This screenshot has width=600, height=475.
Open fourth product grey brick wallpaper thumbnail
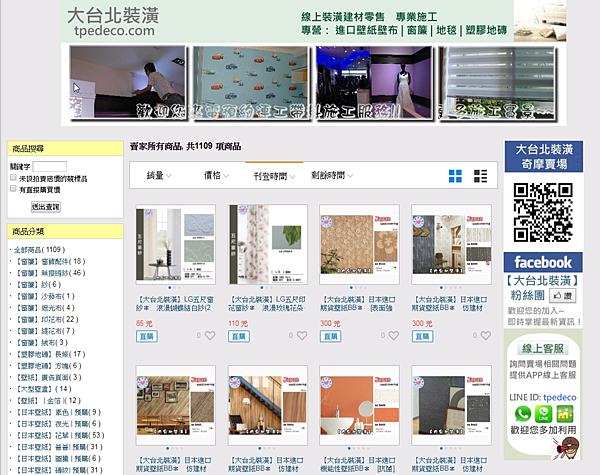(x=451, y=245)
